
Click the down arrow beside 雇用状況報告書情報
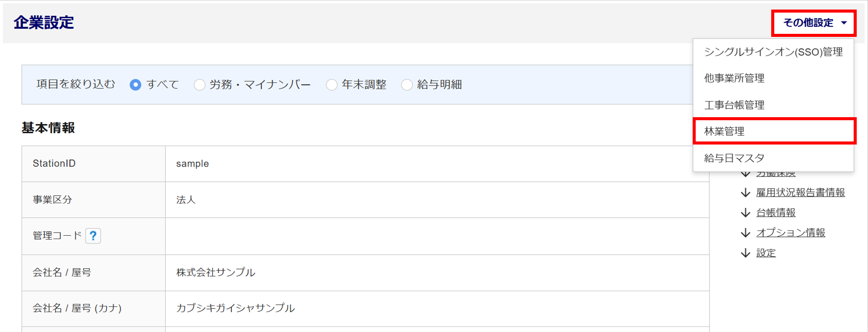pyautogui.click(x=745, y=193)
